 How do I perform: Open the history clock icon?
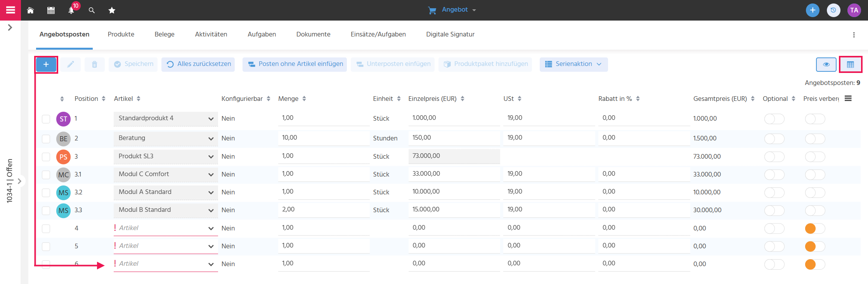coord(833,10)
